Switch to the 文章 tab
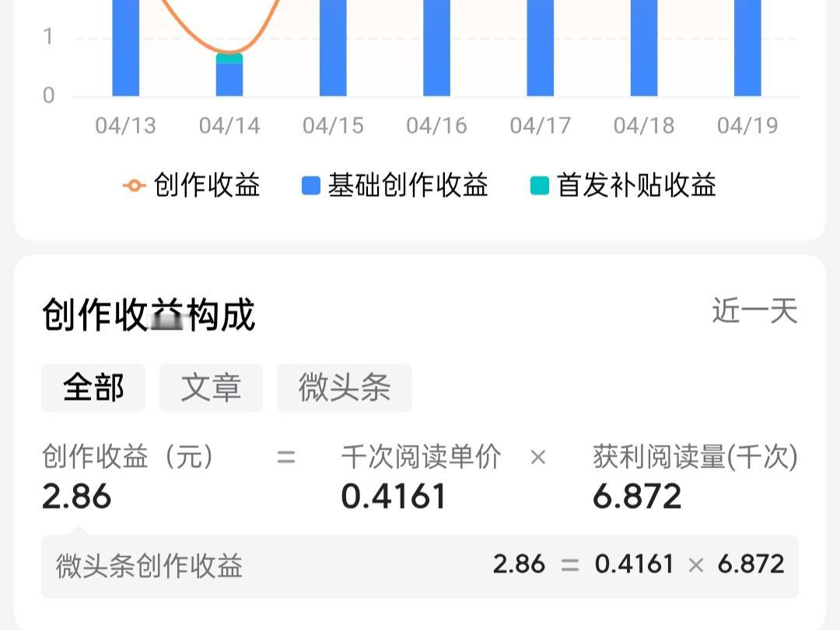Screen dimensions: 840x630 211,387
